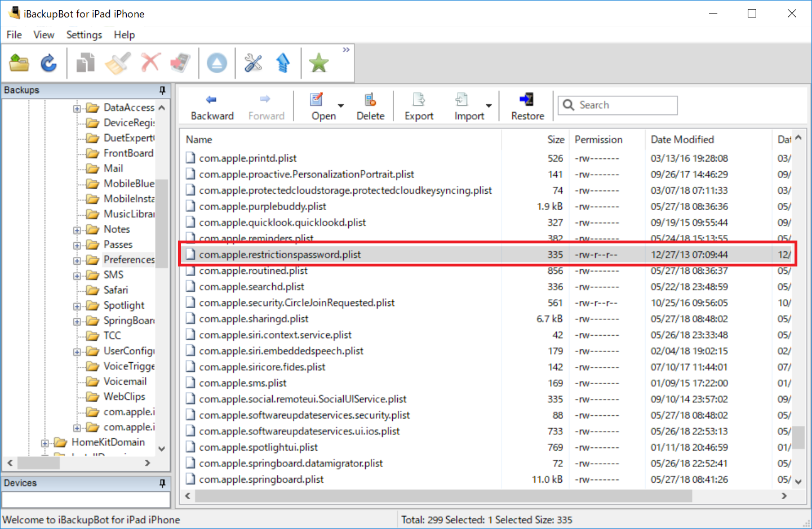
Task: Click the Import button
Action: (469, 107)
